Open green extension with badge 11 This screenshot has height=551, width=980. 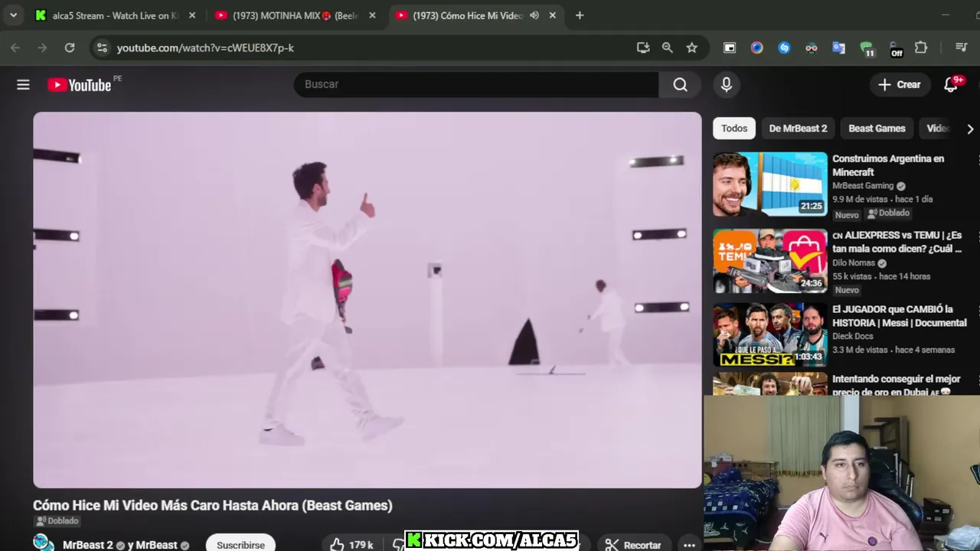pyautogui.click(x=867, y=49)
